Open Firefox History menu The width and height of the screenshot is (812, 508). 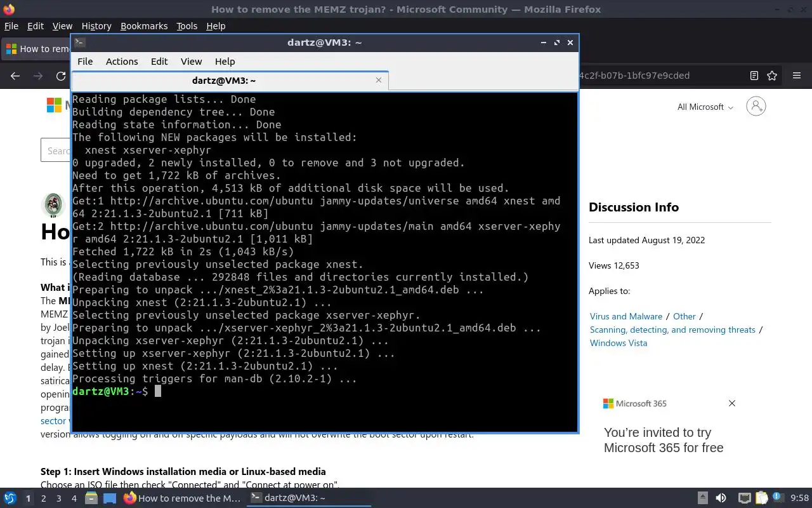[96, 26]
